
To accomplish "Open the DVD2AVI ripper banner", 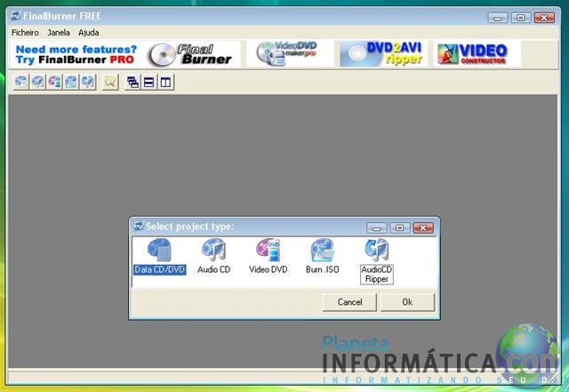I will click(383, 53).
